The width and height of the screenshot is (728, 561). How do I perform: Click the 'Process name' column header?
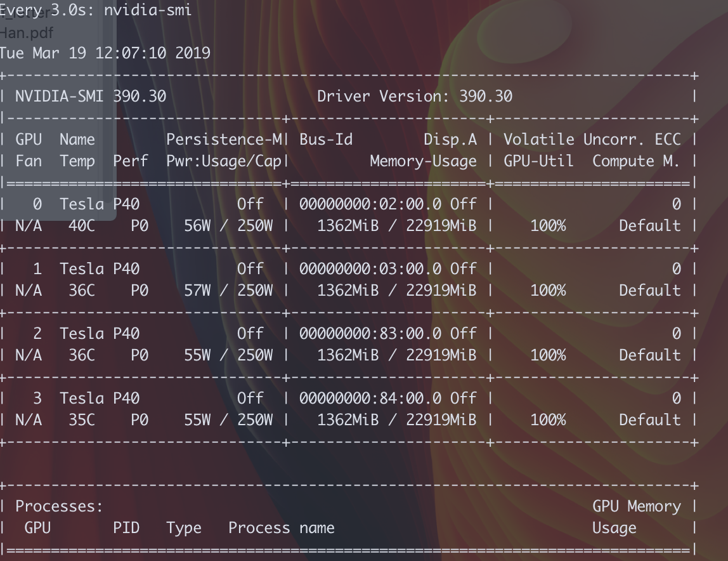(282, 528)
